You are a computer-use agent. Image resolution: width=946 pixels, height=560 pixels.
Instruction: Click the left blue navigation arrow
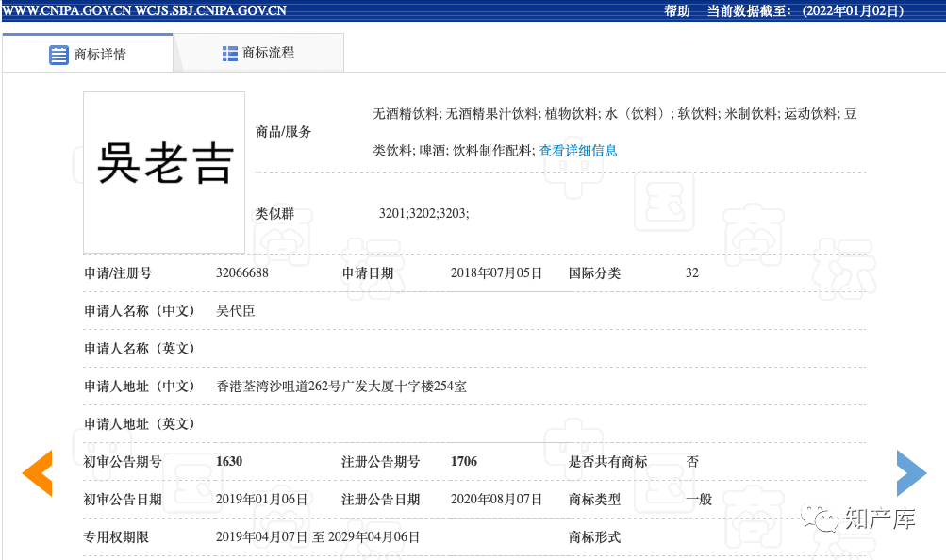coord(37,473)
